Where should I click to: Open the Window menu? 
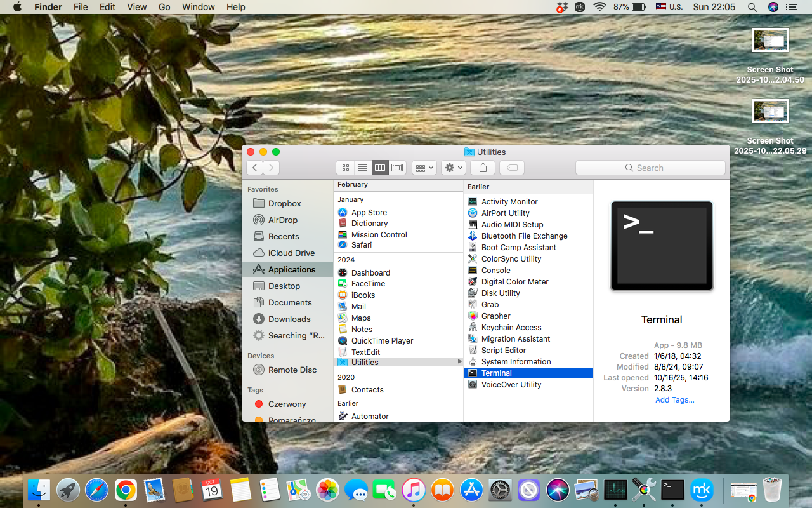(x=198, y=7)
